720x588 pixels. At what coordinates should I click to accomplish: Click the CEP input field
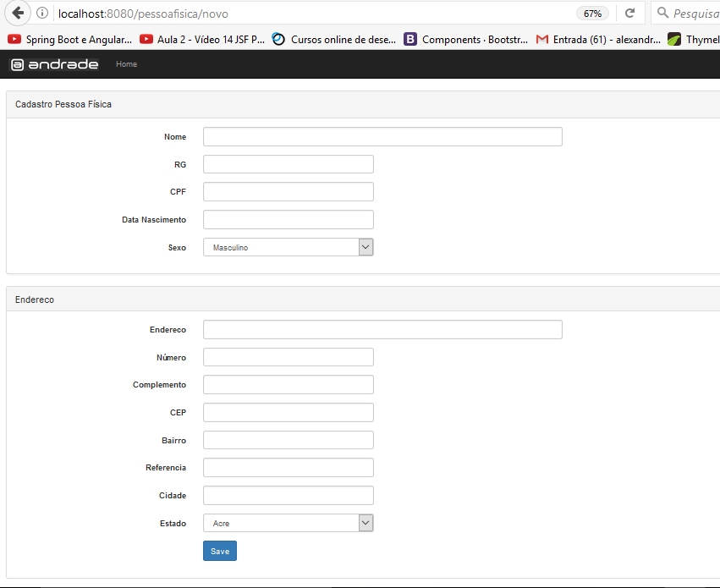point(289,412)
